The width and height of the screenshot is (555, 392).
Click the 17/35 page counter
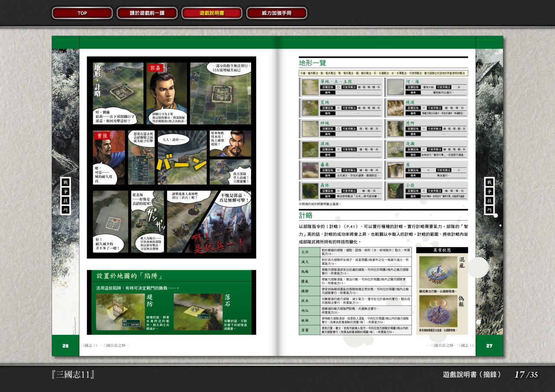[x=526, y=375]
